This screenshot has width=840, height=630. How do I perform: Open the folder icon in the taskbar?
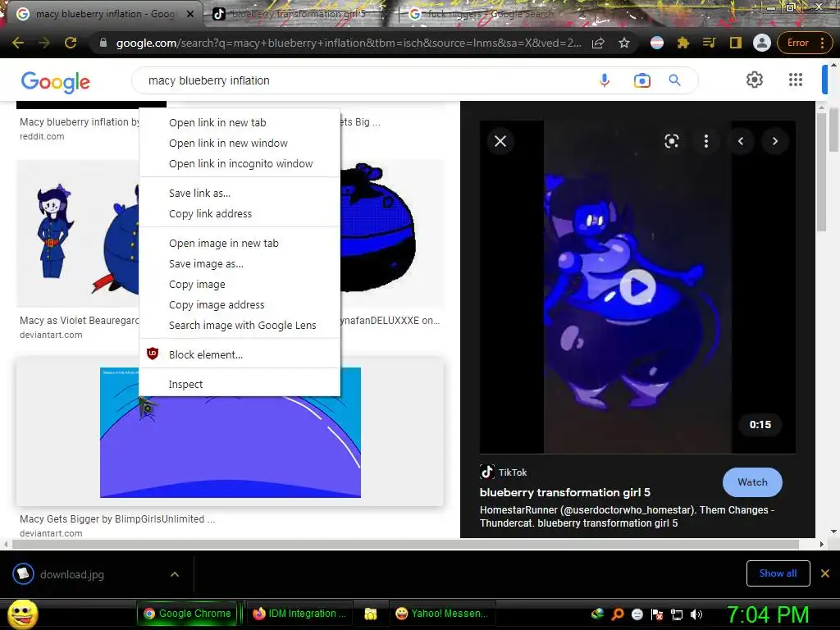click(371, 614)
